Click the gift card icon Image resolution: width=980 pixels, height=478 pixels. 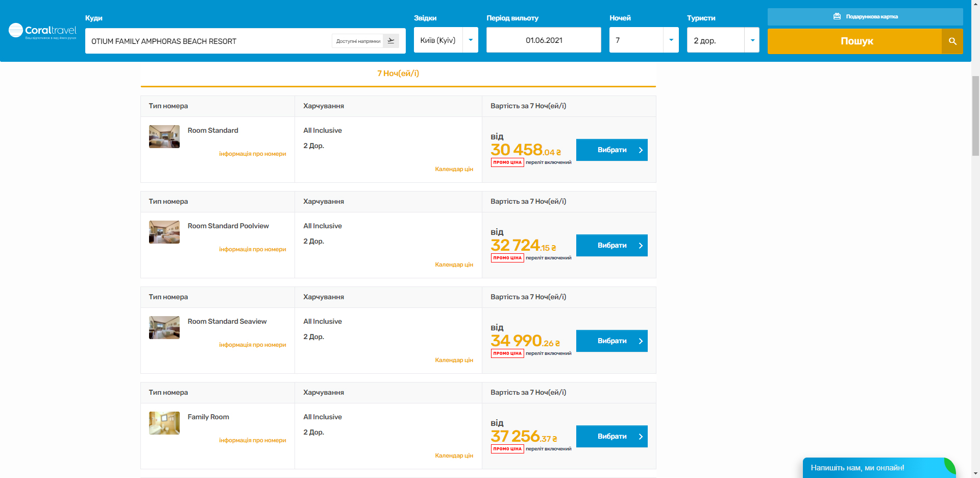pyautogui.click(x=837, y=16)
